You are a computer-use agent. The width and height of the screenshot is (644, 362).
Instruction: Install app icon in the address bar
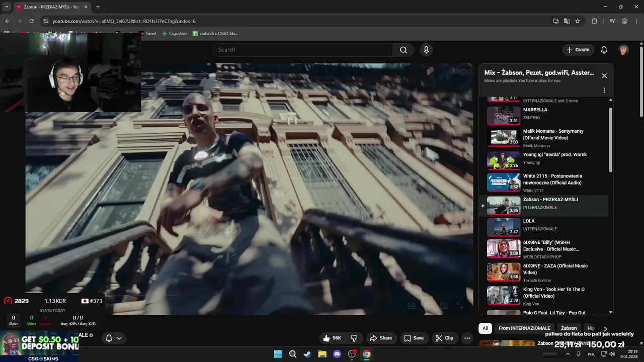click(555, 21)
